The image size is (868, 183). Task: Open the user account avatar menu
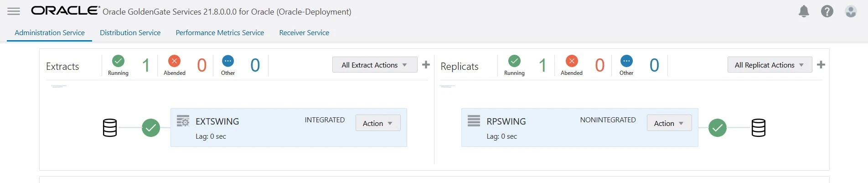click(x=851, y=11)
